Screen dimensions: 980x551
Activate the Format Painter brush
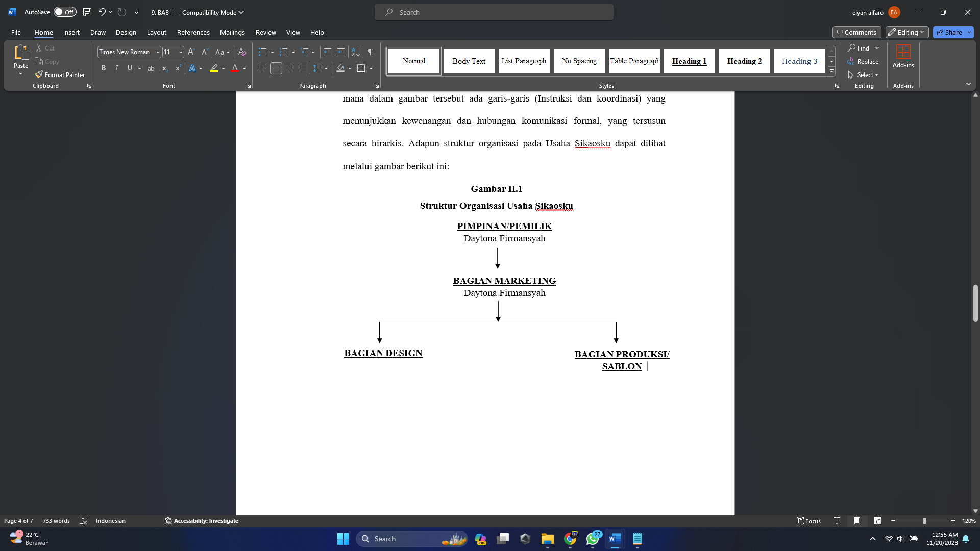(x=60, y=74)
